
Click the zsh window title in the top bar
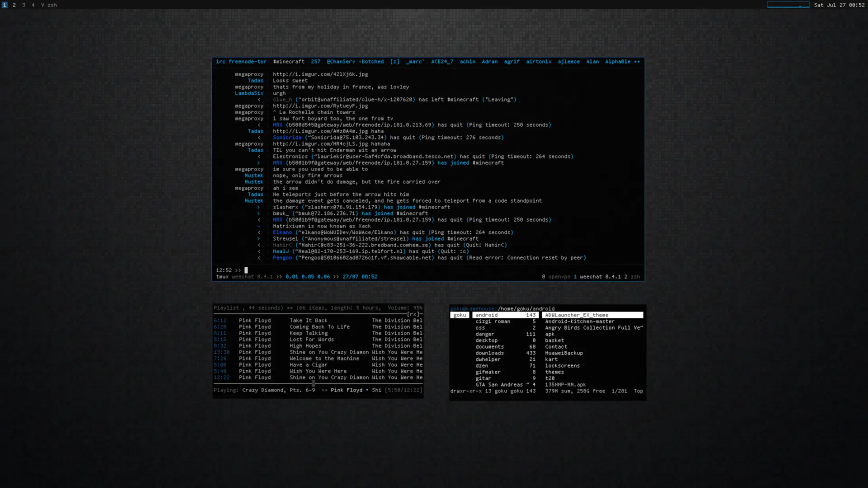[52, 4]
